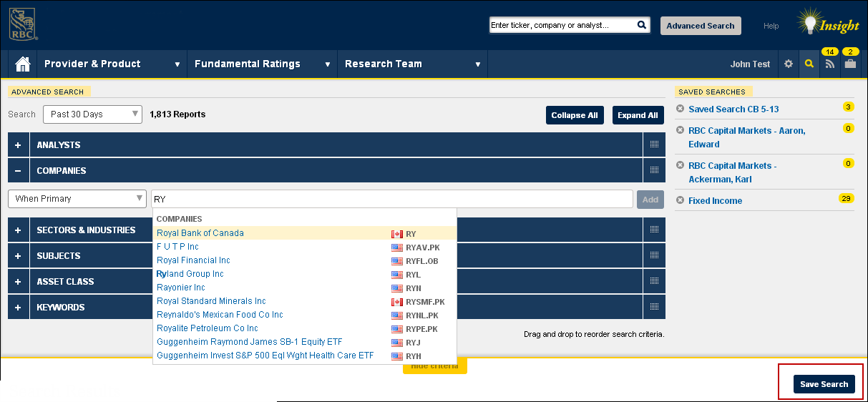Open the Past 30 Days dropdown
Screen dimensions: 868x402
click(x=92, y=114)
